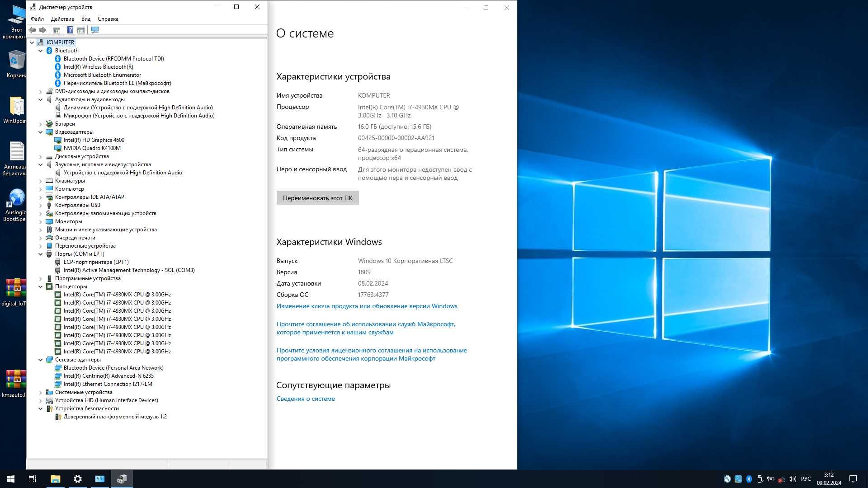Open the Действие menu
868x488 pixels.
click(62, 19)
